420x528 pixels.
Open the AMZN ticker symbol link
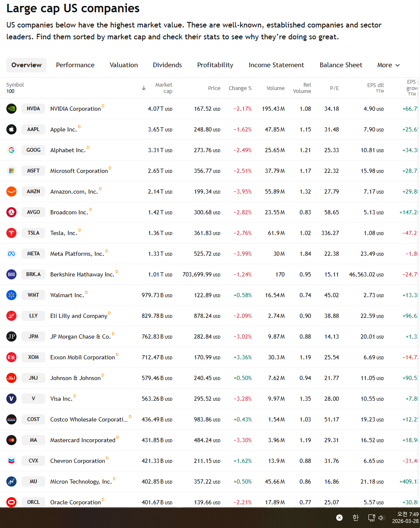click(x=33, y=192)
